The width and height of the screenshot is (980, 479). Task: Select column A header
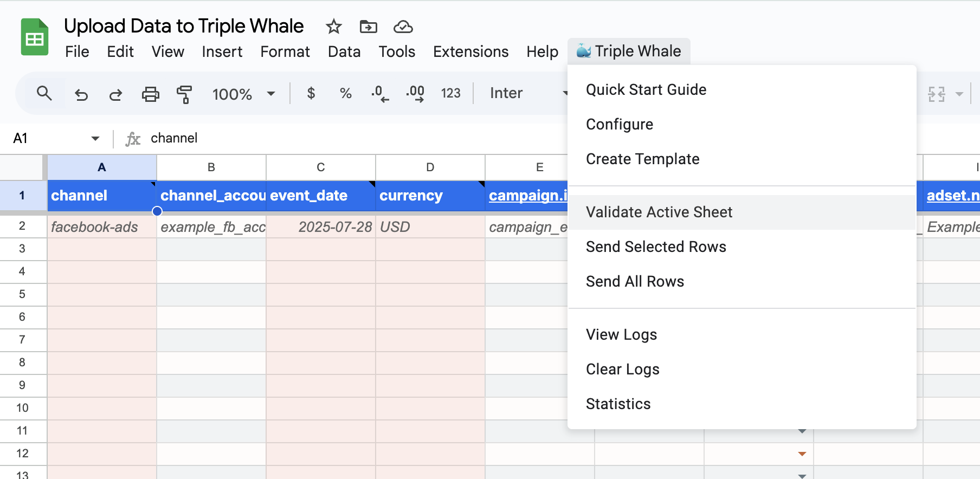click(x=102, y=167)
